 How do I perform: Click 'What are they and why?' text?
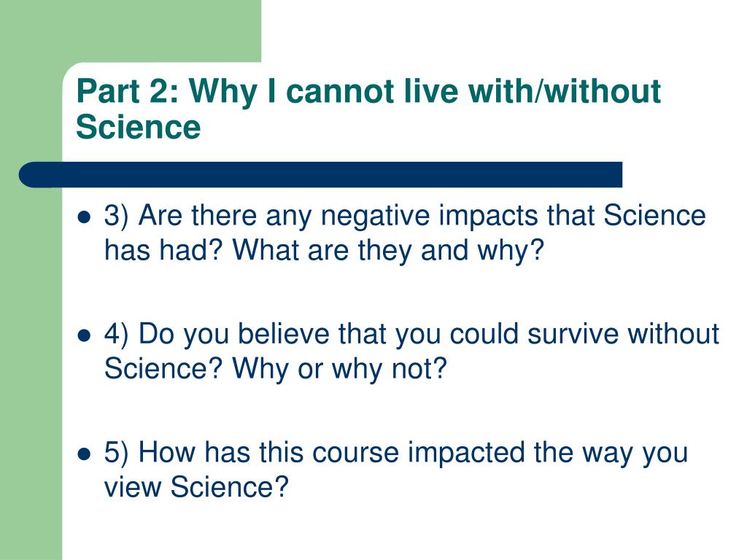[x=388, y=251]
